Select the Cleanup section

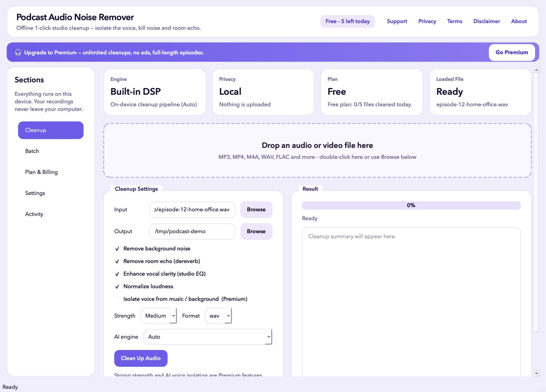pyautogui.click(x=51, y=130)
